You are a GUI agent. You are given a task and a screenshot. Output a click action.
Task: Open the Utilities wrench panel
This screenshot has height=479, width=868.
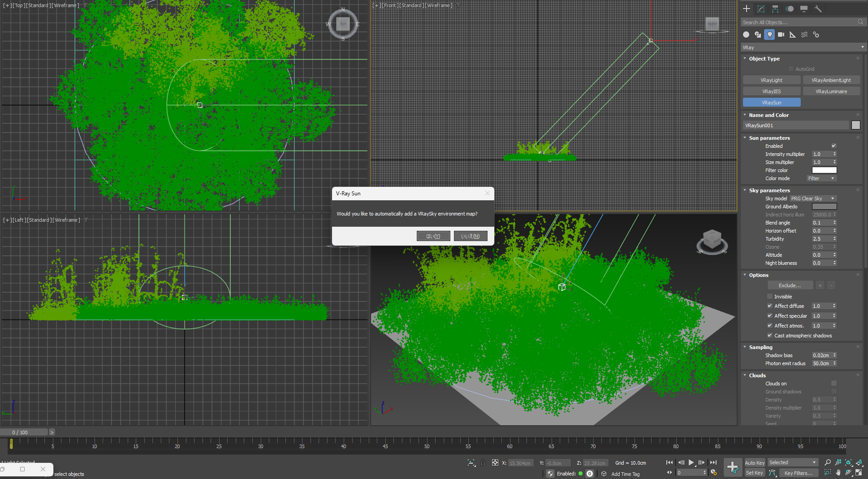click(818, 9)
